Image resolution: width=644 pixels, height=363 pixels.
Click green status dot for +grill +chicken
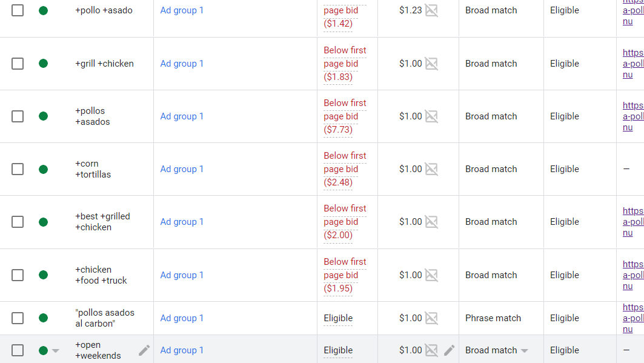point(43,64)
